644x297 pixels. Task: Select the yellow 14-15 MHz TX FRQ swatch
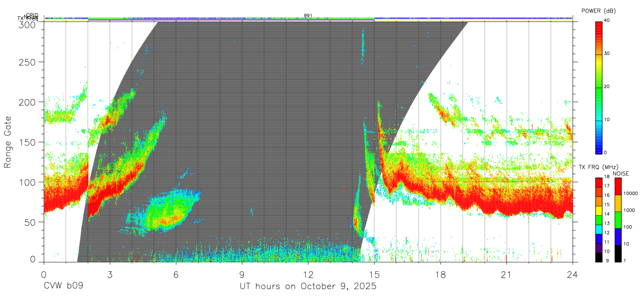[x=598, y=211]
